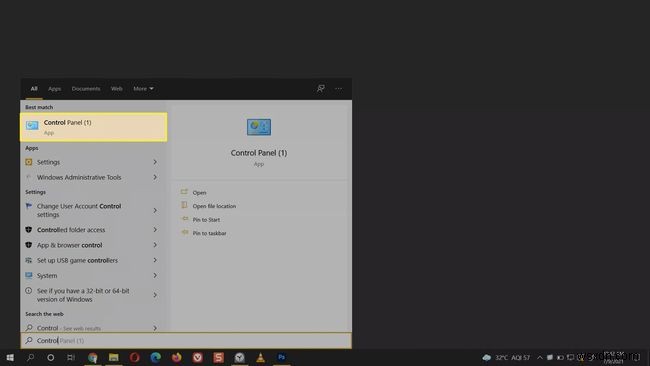
Task: Show hidden system tray icons
Action: 540,357
